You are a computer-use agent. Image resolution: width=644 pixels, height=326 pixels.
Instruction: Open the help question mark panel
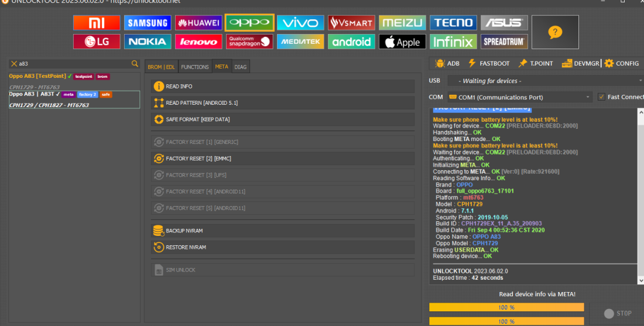point(555,32)
